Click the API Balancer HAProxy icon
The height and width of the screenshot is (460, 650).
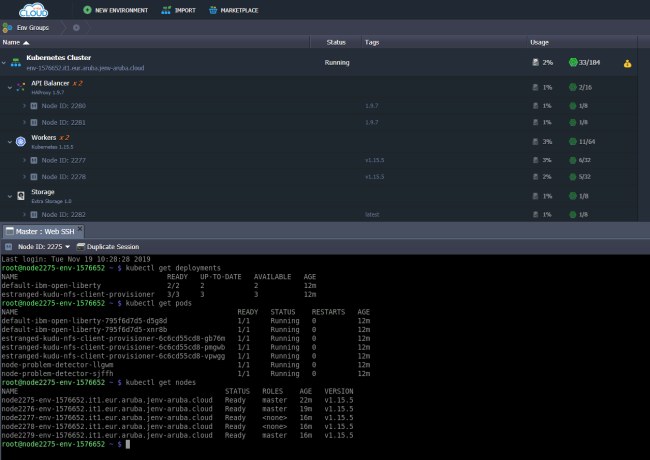click(x=21, y=87)
